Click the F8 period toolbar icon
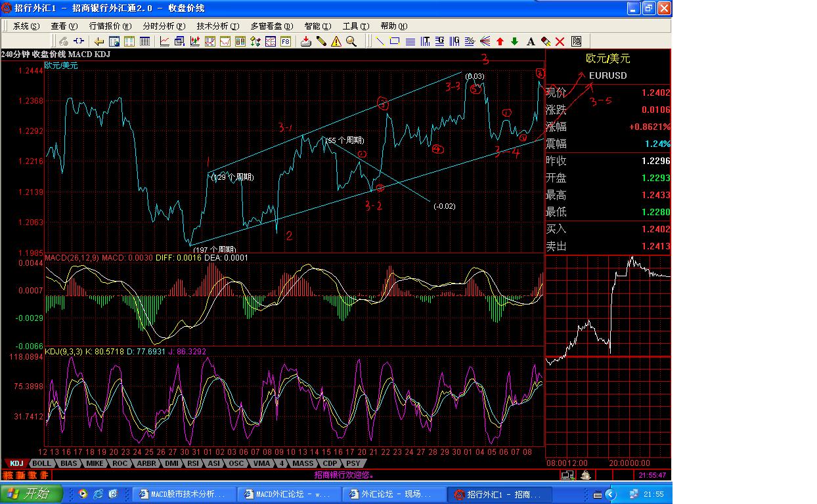The image size is (817, 504). (285, 41)
